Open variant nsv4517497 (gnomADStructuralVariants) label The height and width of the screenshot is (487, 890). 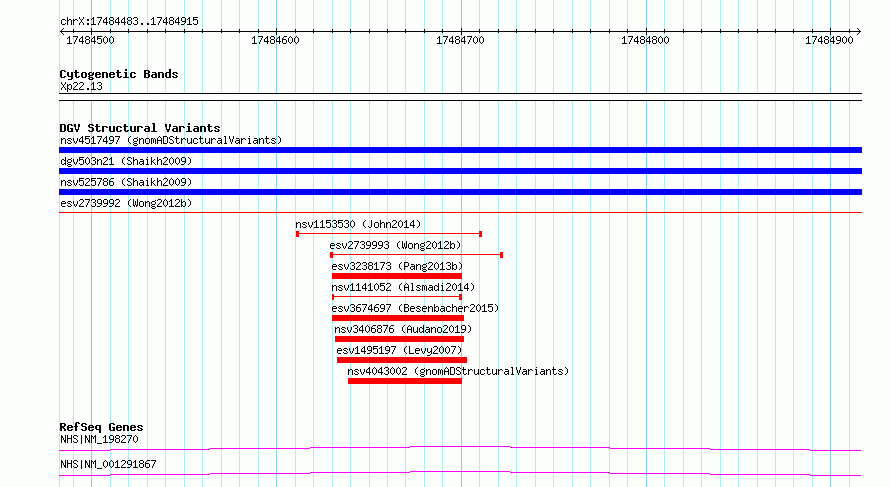click(171, 140)
